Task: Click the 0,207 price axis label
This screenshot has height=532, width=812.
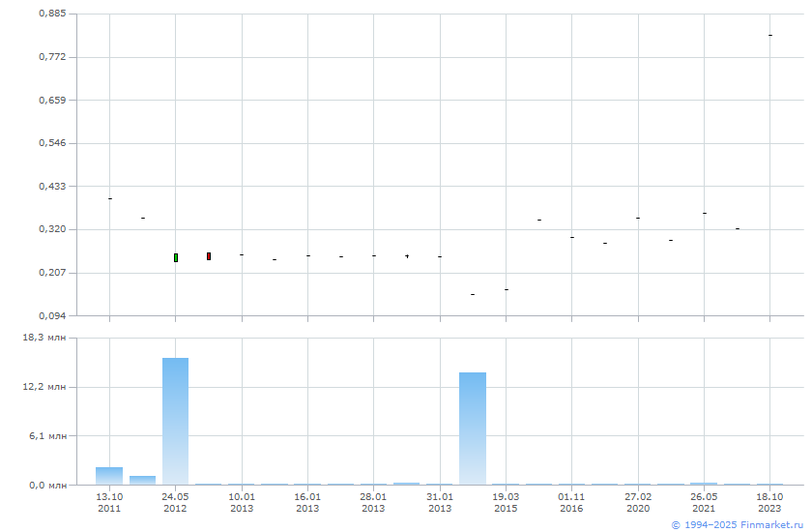Action: pyautogui.click(x=52, y=273)
